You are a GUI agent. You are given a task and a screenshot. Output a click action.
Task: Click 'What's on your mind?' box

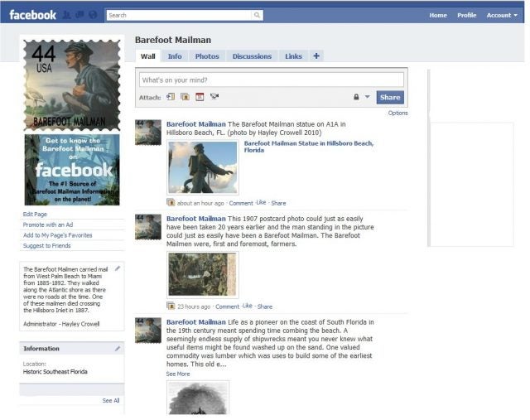pyautogui.click(x=272, y=80)
